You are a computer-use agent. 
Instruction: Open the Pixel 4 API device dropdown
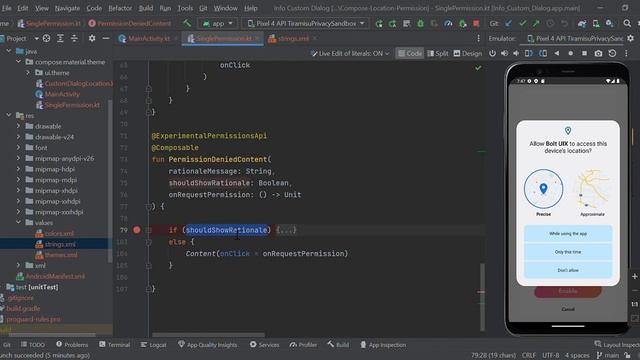tap(306, 24)
